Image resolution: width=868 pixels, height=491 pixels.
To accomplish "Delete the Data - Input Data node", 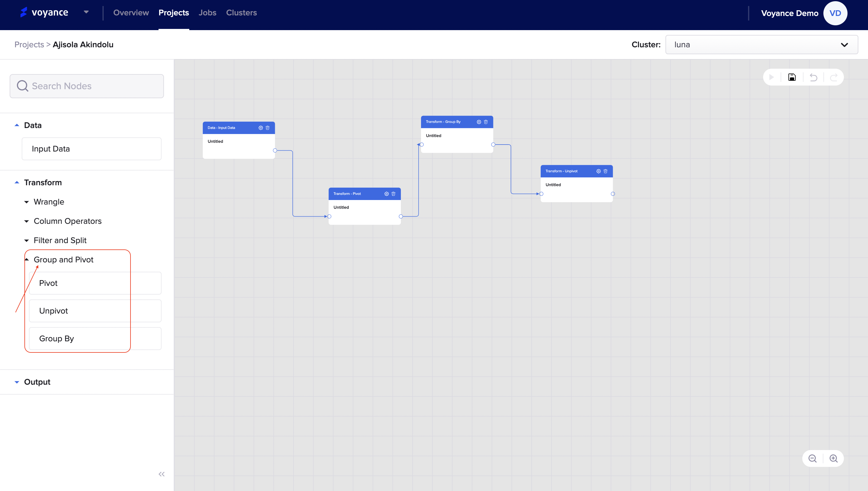I will click(268, 128).
